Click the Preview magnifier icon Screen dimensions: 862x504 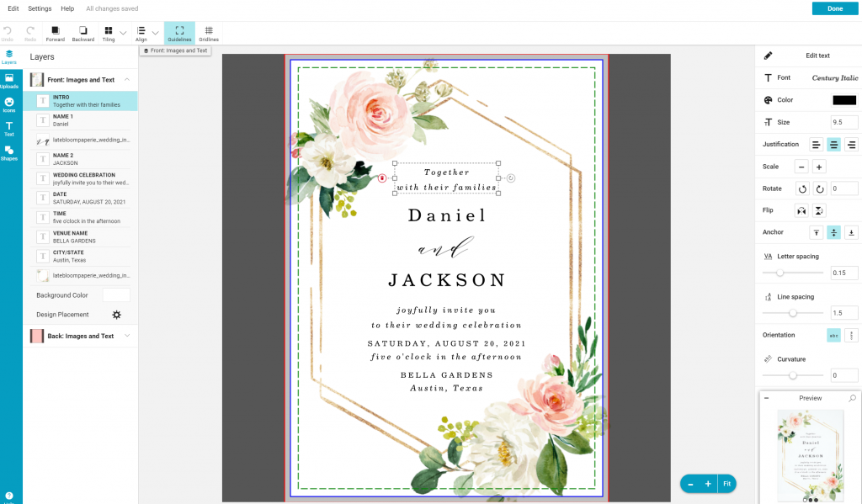852,398
